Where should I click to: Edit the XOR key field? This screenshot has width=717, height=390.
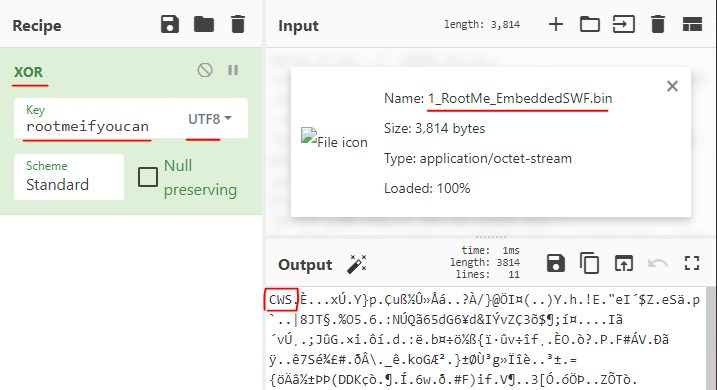tap(92, 118)
